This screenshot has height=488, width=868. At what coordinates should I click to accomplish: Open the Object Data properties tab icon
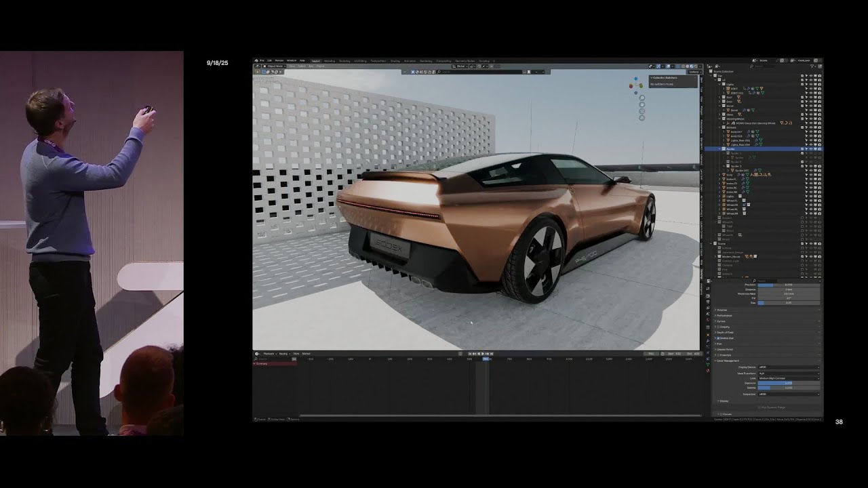[708, 364]
